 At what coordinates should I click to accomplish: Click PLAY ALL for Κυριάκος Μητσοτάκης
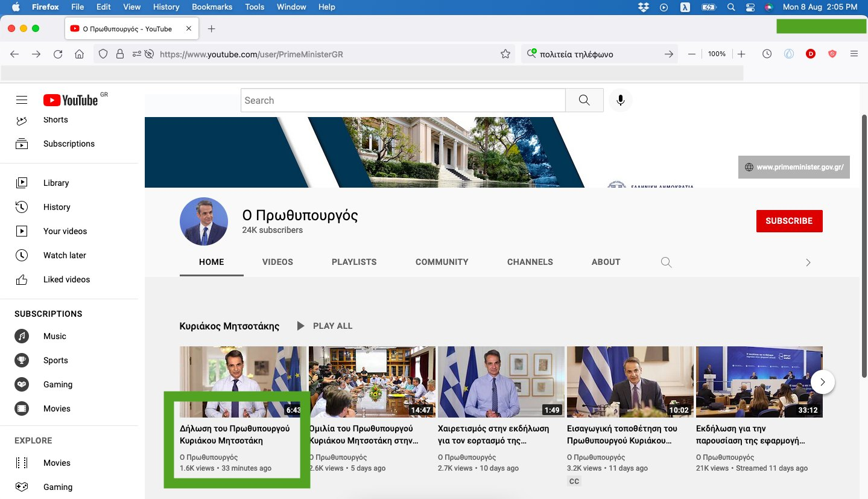point(326,326)
